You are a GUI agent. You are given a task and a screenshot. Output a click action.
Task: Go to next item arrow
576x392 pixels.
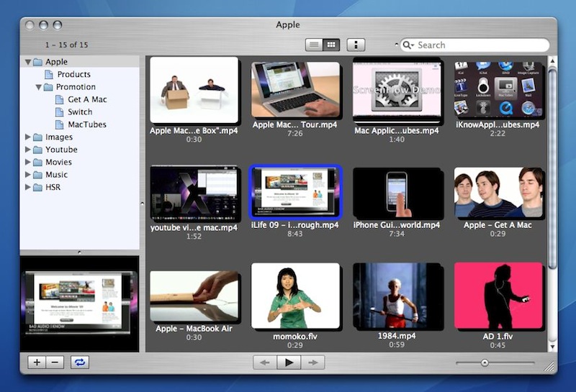(x=313, y=363)
